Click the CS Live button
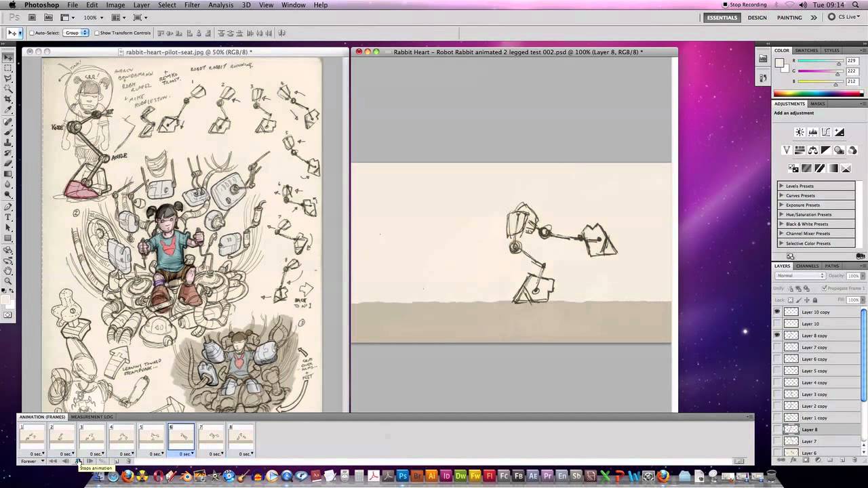868x488 pixels. 844,18
